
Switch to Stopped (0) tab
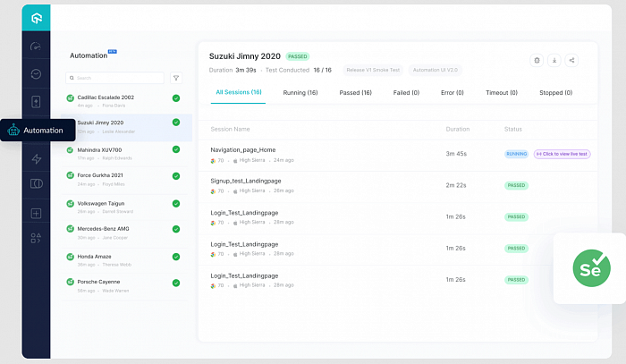[x=555, y=93]
